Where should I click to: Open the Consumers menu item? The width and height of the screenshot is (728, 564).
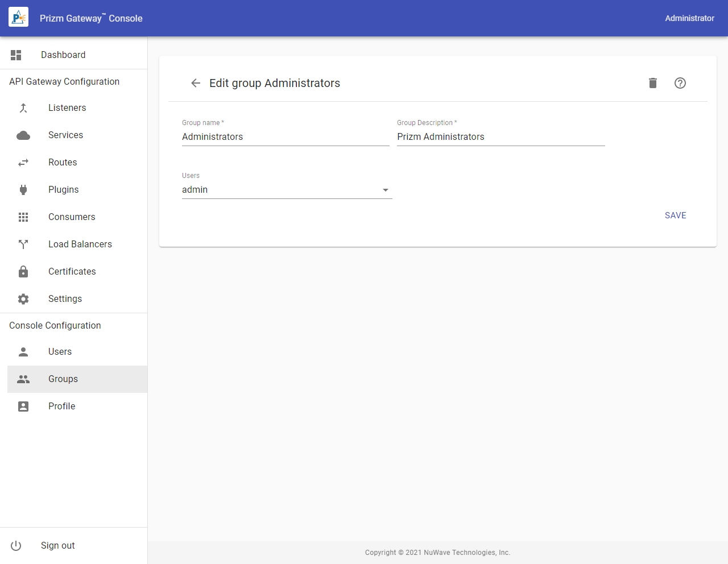pos(72,217)
